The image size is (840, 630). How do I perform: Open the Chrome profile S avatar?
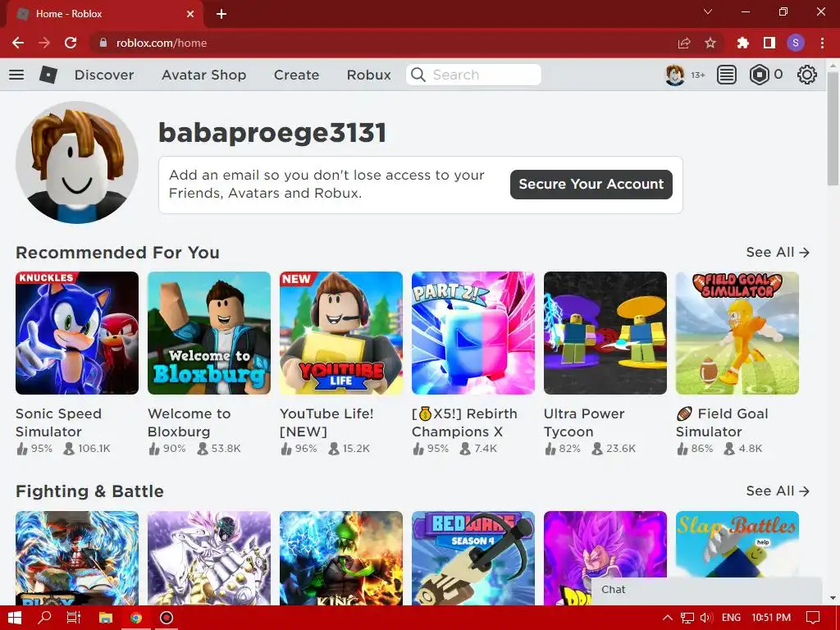click(x=796, y=43)
